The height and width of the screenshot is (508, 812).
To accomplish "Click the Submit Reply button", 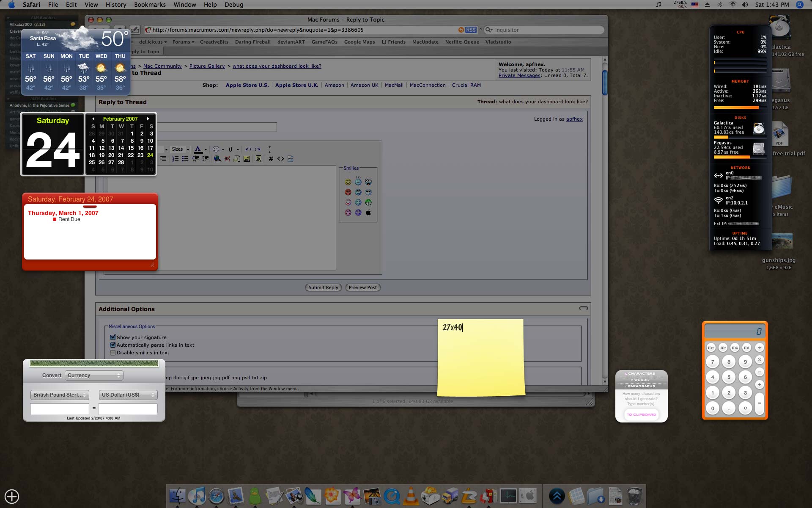I will (323, 287).
